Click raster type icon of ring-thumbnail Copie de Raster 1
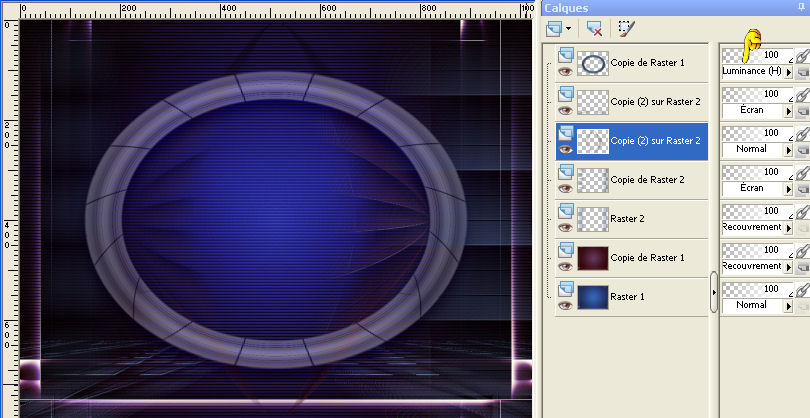This screenshot has width=810, height=418. (566, 55)
